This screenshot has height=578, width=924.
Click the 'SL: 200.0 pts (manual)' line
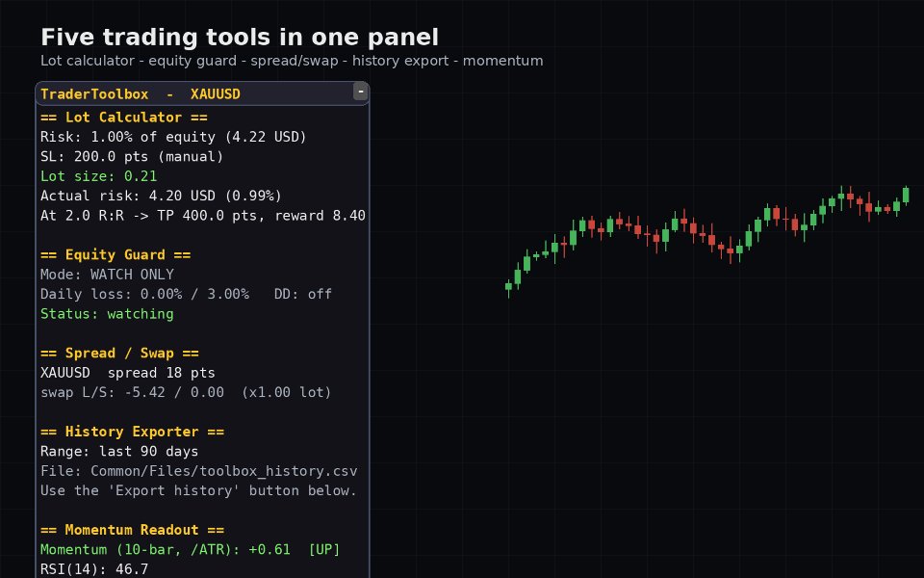tap(132, 156)
